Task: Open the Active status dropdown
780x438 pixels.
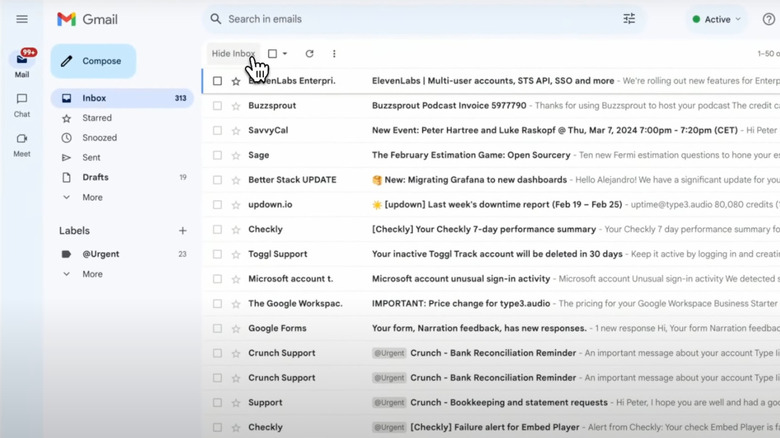Action: coord(716,19)
